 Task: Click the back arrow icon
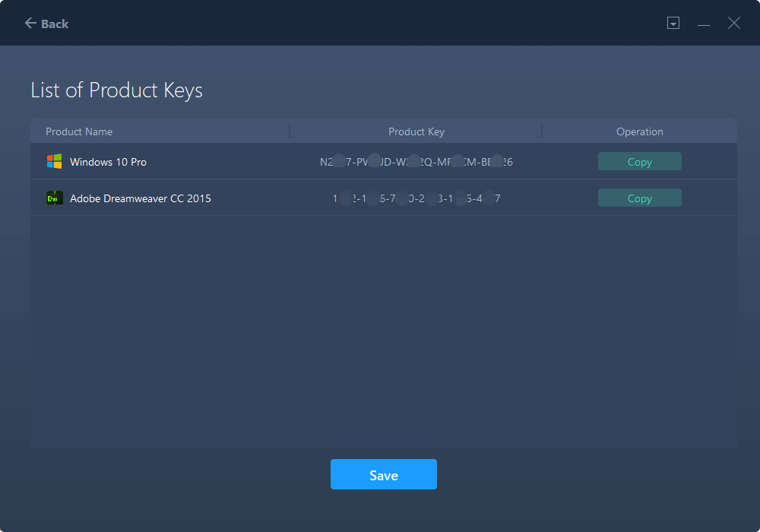click(30, 24)
